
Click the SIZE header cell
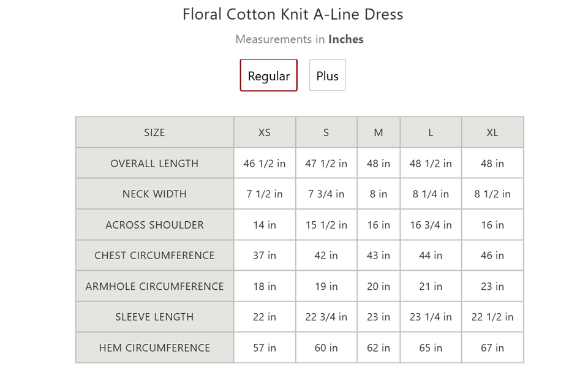point(154,132)
